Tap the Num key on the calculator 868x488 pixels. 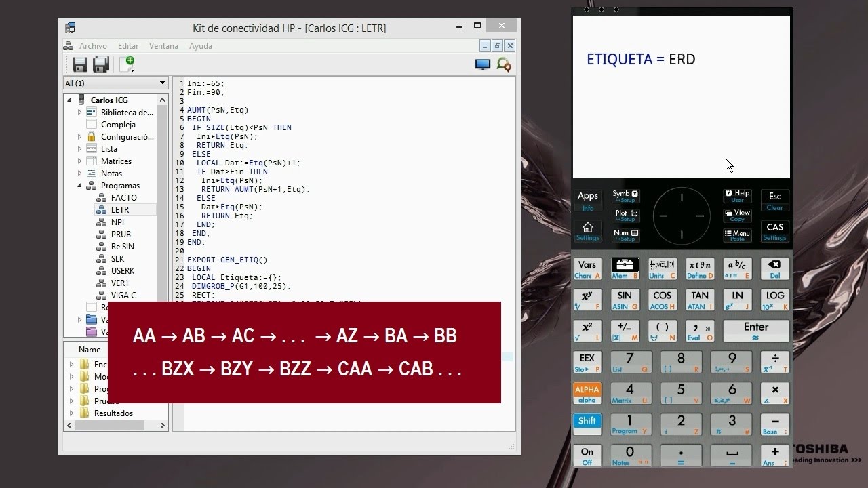click(625, 235)
